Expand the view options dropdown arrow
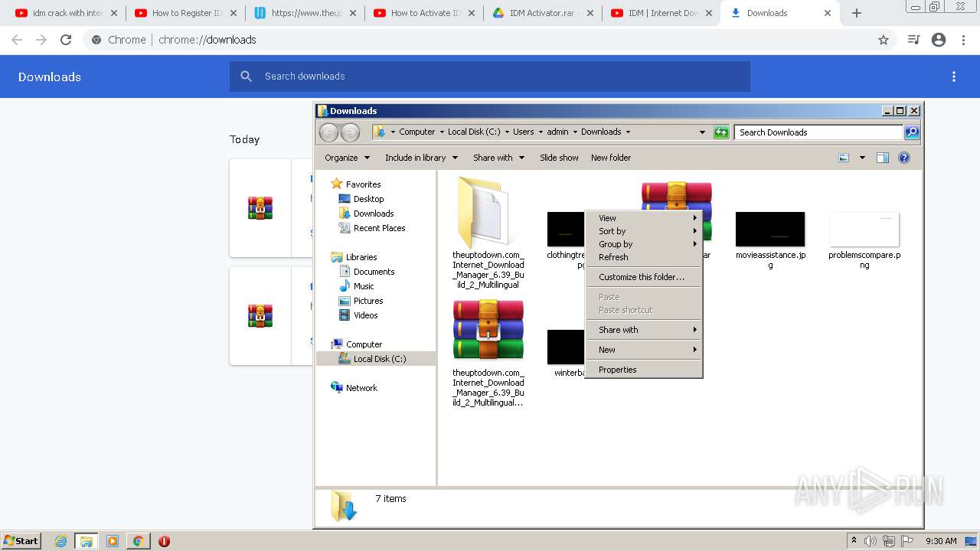Viewport: 980px width, 551px height. pyautogui.click(x=862, y=158)
